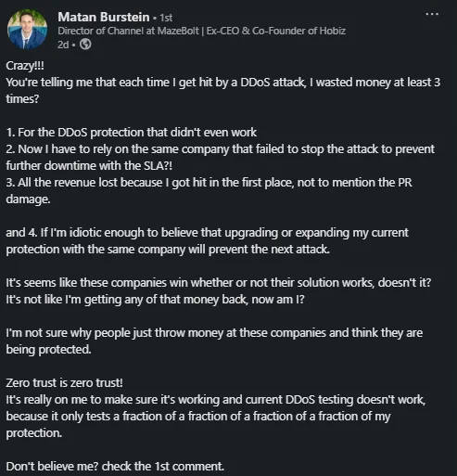Click the line about companies winning
The image size is (457, 476).
[219, 283]
